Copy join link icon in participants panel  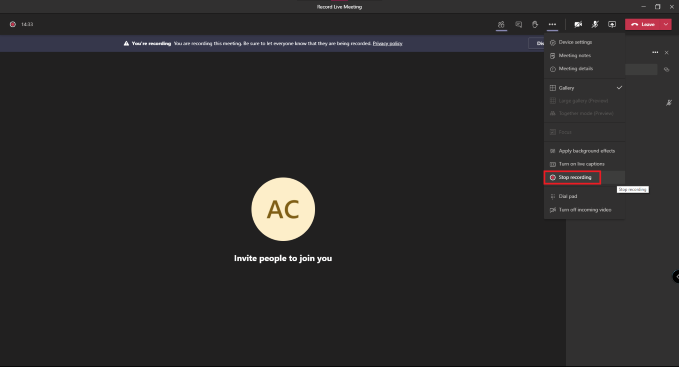(x=666, y=69)
